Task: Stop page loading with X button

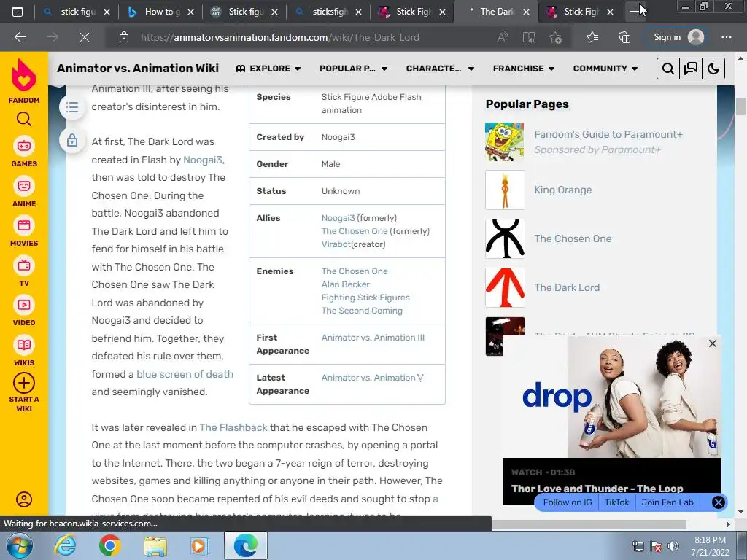Action: [x=85, y=37]
